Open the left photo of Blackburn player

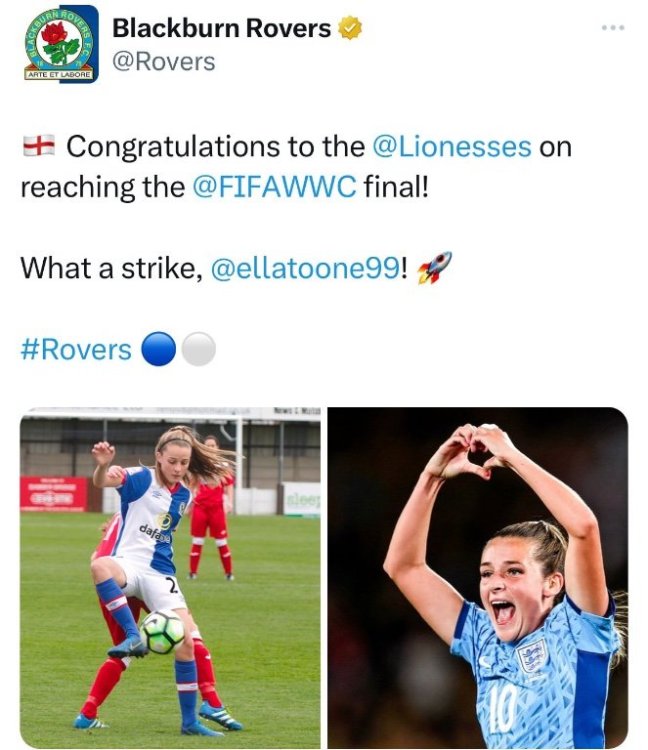point(170,577)
